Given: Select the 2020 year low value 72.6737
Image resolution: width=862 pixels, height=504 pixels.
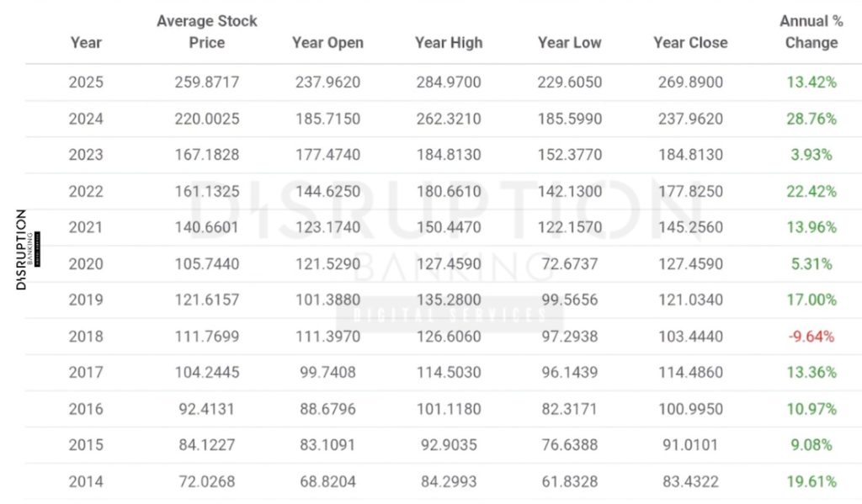Looking at the screenshot, I should click(570, 264).
